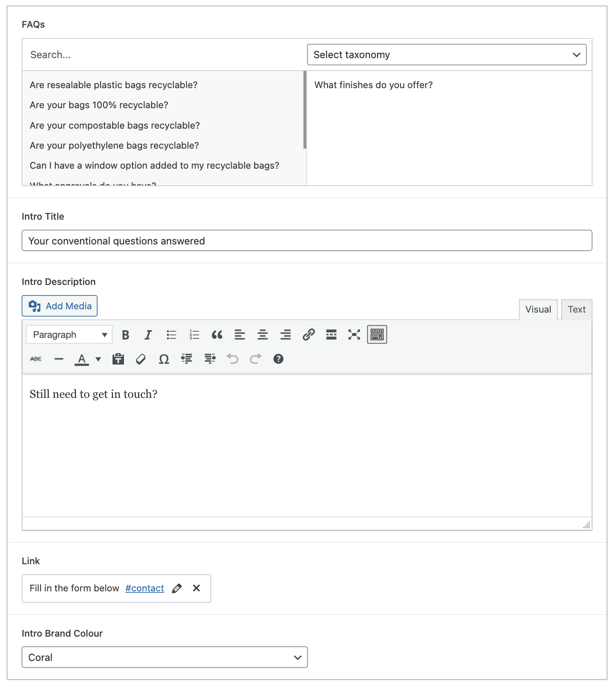Align text right
This screenshot has height=690, width=616.
pyautogui.click(x=286, y=335)
